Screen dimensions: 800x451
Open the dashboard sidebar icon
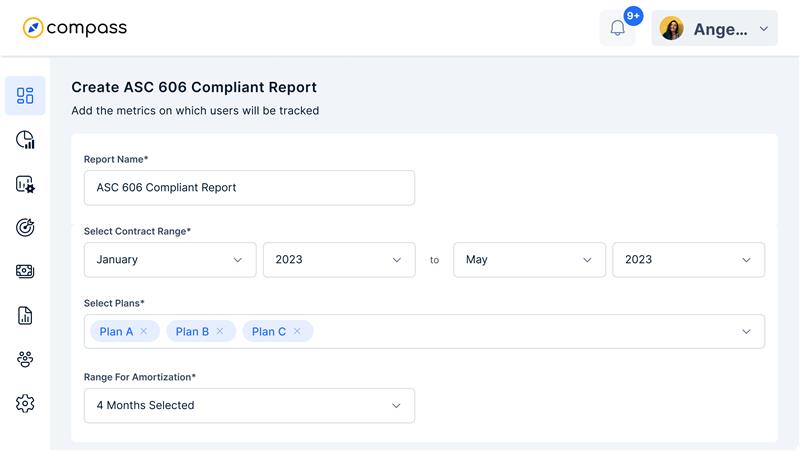point(25,96)
